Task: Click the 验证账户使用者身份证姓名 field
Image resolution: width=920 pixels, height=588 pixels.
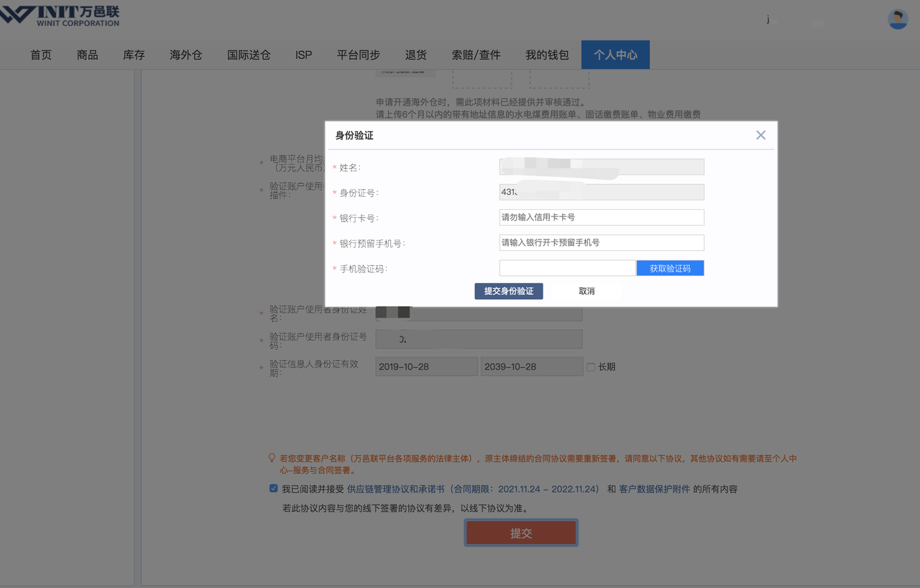Action: [x=479, y=312]
